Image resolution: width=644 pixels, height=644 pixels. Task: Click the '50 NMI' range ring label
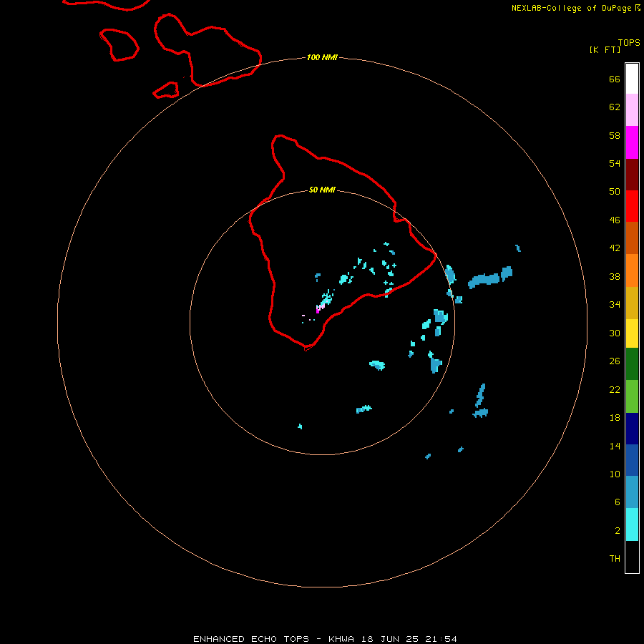coord(322,190)
